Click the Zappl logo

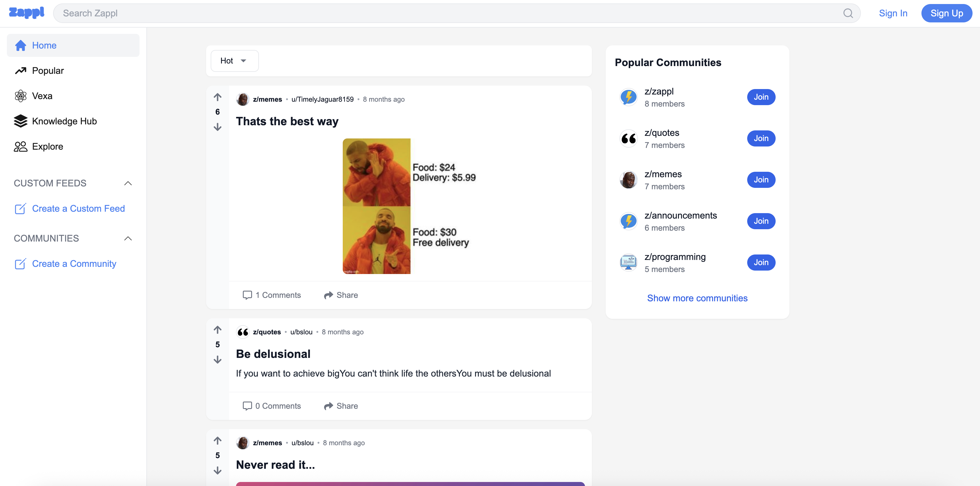tap(27, 13)
